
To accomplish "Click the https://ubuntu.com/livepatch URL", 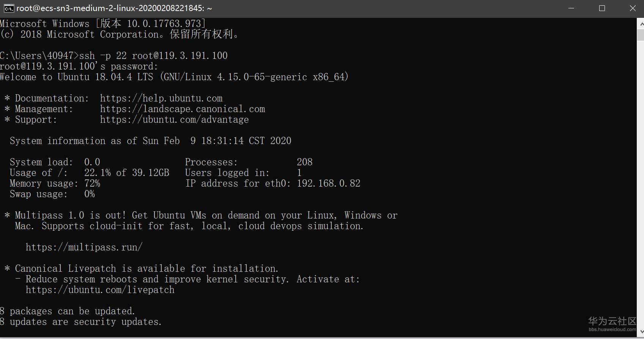I will click(x=100, y=290).
